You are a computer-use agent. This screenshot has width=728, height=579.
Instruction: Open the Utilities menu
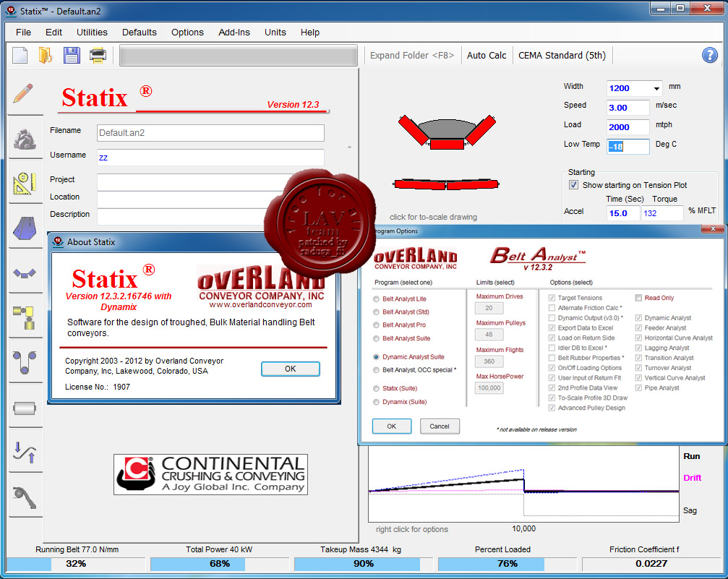pos(92,32)
